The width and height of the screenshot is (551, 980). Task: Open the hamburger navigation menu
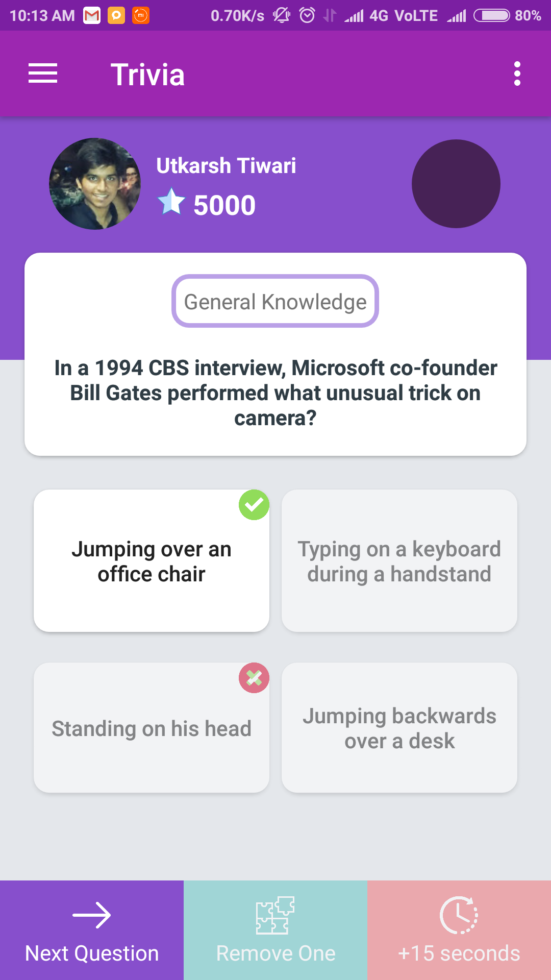point(43,73)
